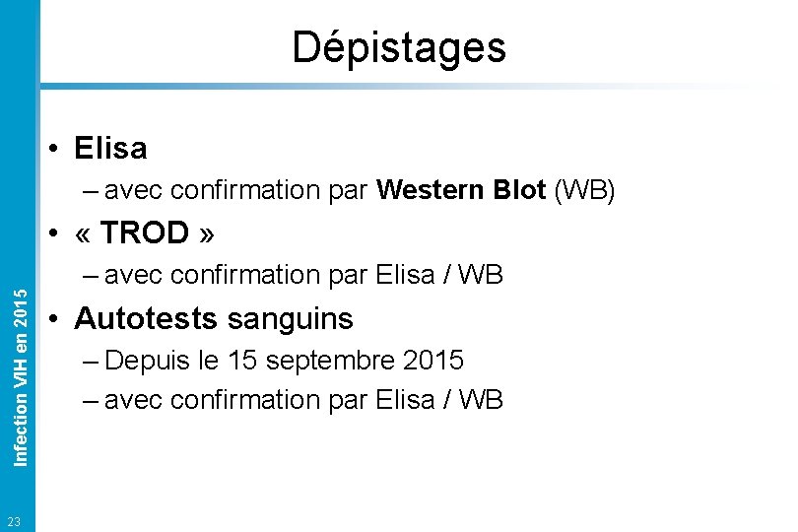This screenshot has height=532, width=798.
Task: Select the "« TROD »" bullet heading
Action: (143, 233)
